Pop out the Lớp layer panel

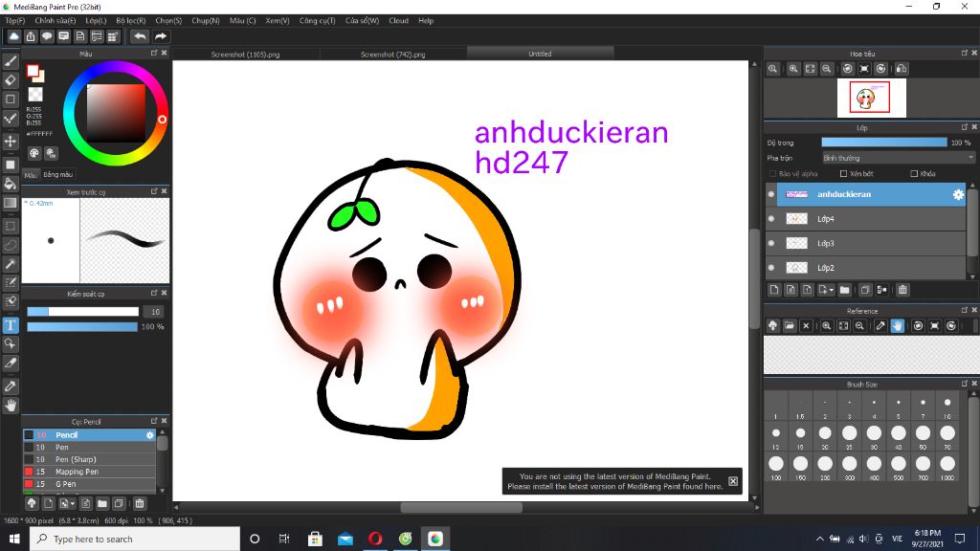pyautogui.click(x=964, y=127)
